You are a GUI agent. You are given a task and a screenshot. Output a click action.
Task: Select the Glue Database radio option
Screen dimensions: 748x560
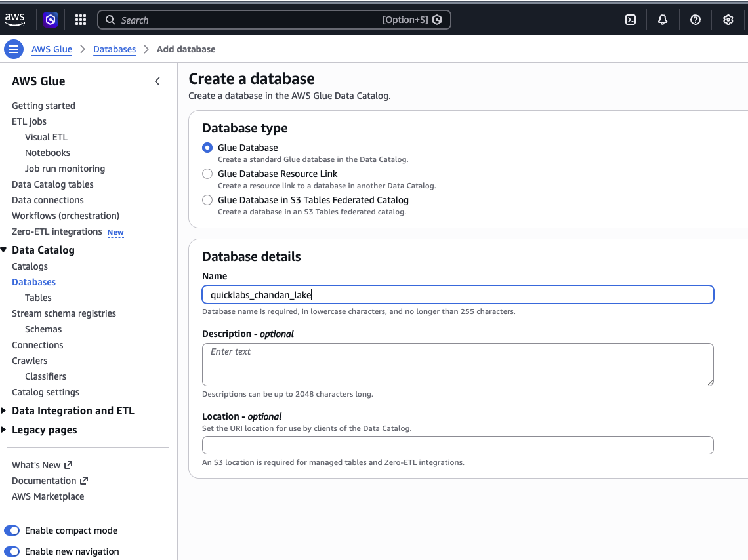207,148
